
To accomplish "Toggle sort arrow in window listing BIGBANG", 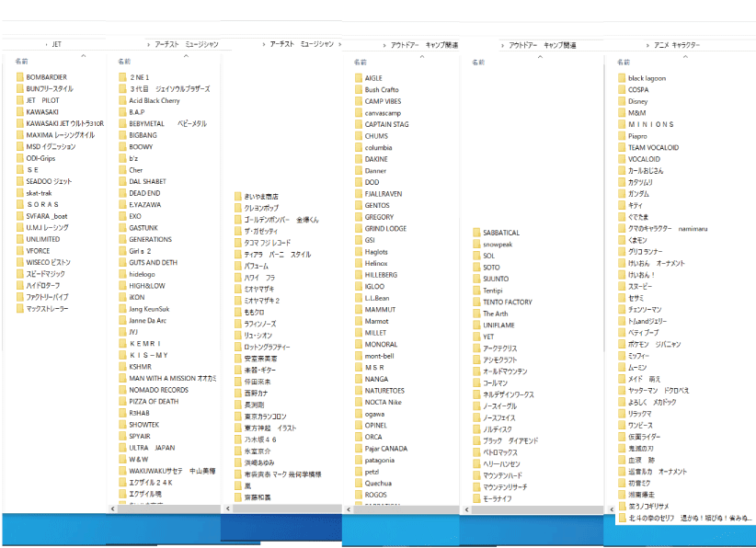I will [186, 56].
